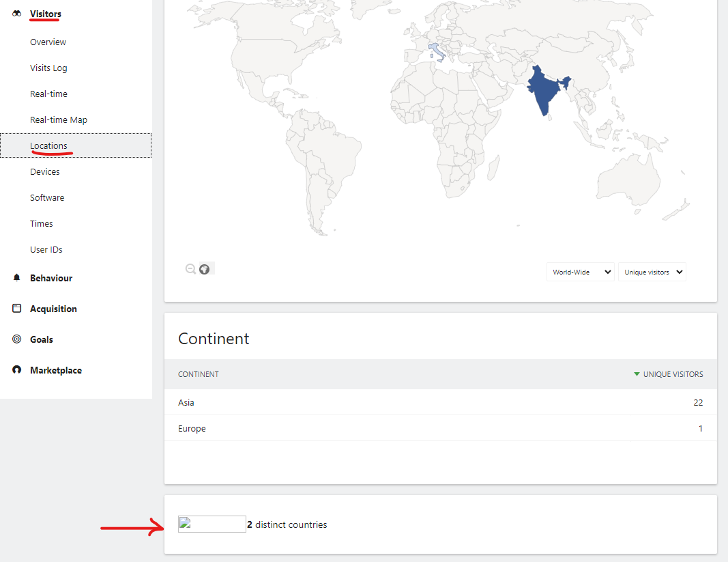Click the green sort arrow by Unique Visitors
This screenshot has width=728, height=562.
click(x=637, y=374)
